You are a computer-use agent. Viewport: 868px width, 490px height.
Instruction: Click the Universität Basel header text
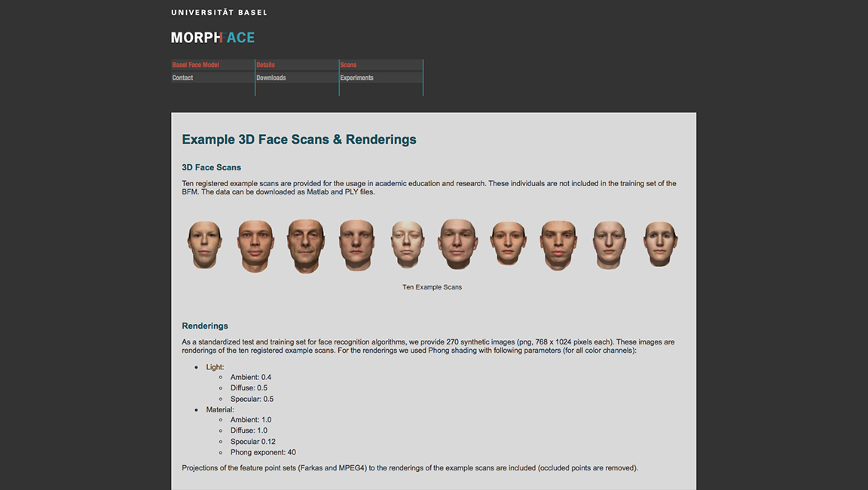pos(219,12)
